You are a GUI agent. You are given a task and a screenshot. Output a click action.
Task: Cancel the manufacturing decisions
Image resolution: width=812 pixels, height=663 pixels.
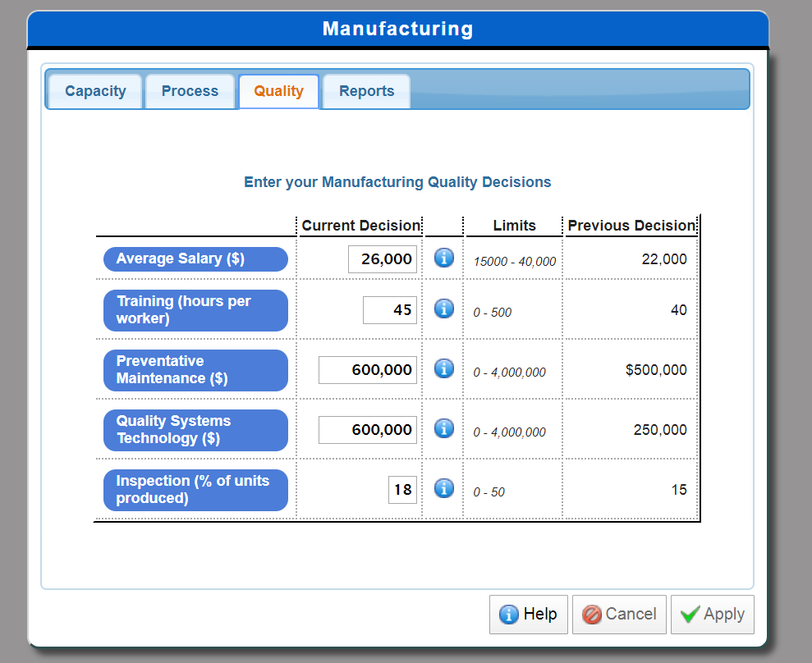tap(619, 615)
